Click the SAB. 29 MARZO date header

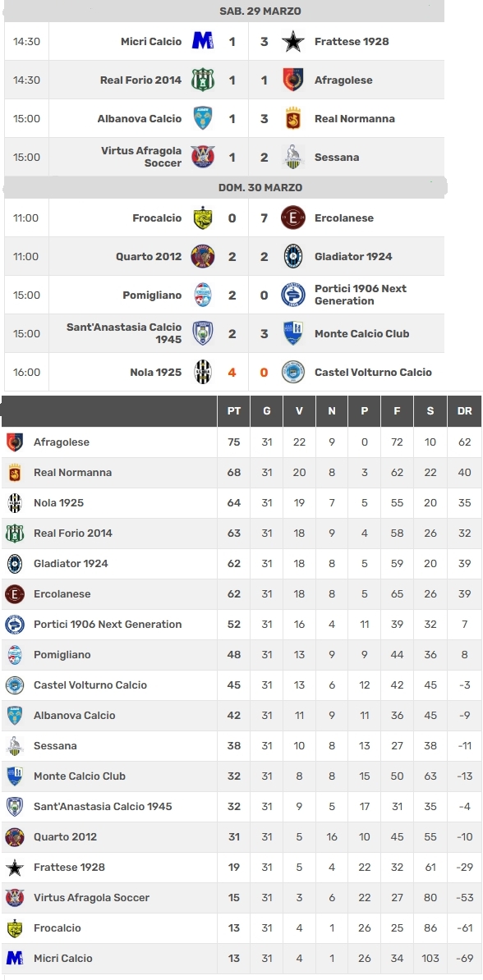pos(260,11)
